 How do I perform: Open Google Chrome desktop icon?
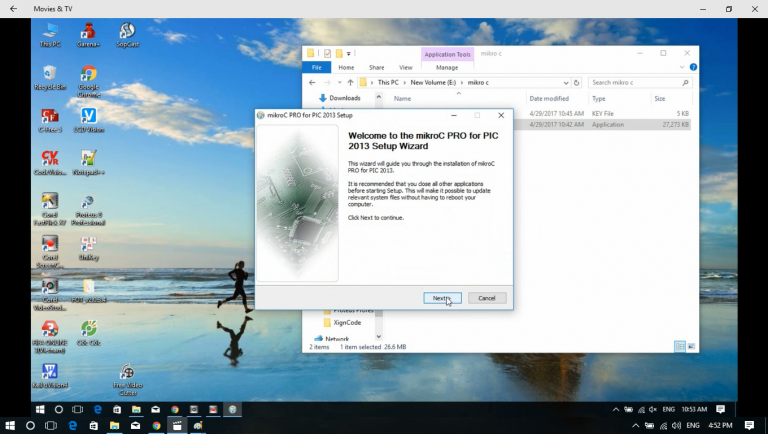tap(89, 81)
